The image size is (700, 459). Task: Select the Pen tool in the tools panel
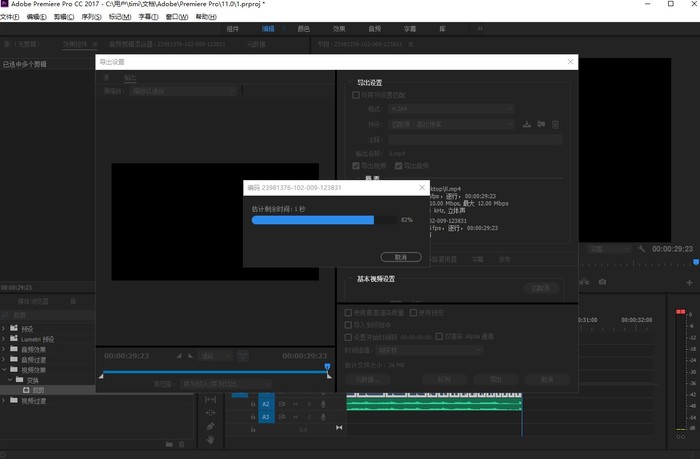(211, 425)
